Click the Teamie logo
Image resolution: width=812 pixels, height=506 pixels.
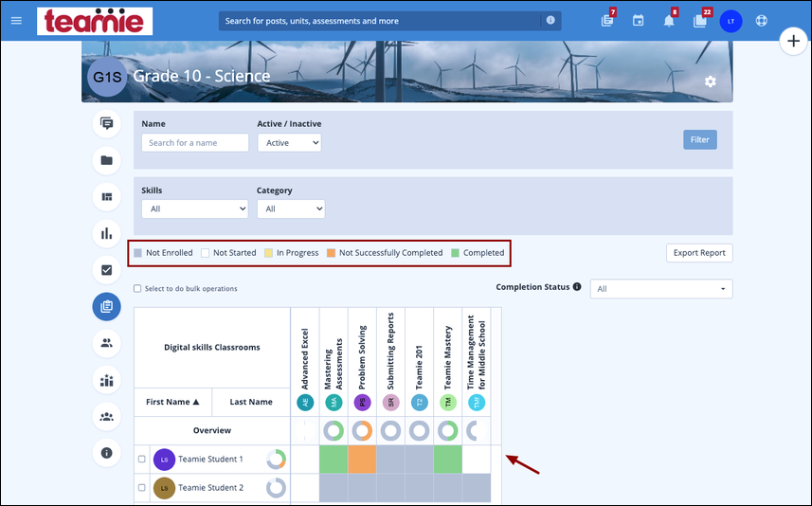click(x=95, y=21)
